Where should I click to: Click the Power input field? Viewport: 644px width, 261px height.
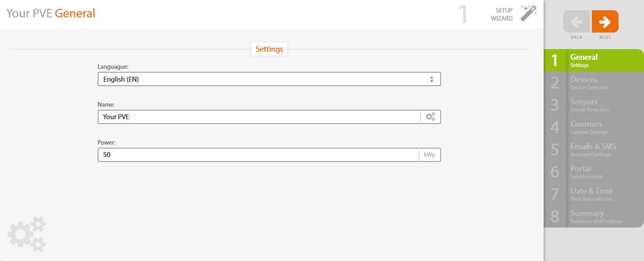(x=258, y=155)
